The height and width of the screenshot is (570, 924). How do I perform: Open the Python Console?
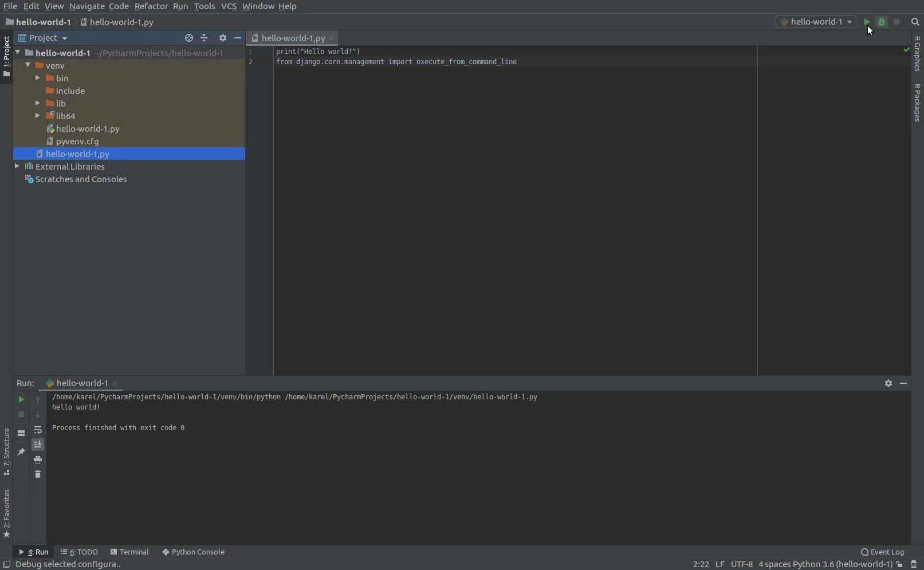click(194, 552)
